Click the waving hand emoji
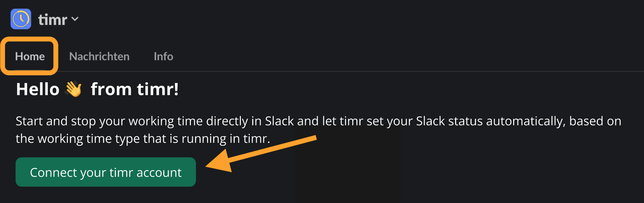 coord(74,89)
